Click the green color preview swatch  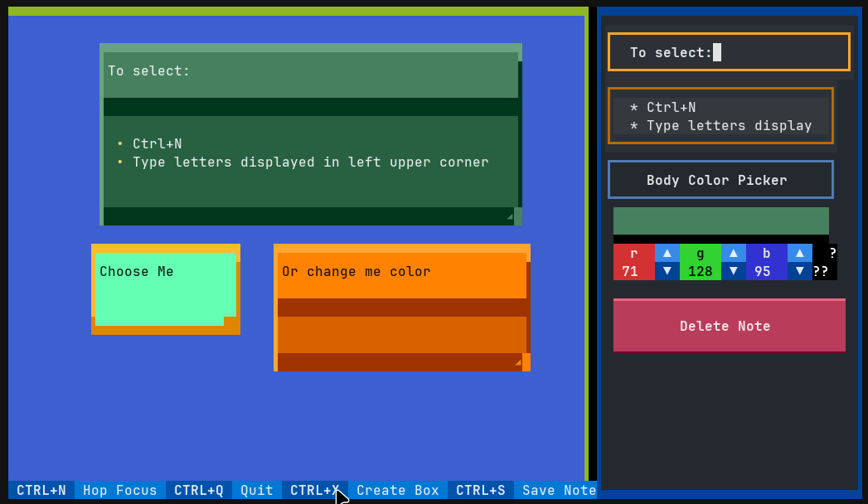pyautogui.click(x=720, y=220)
